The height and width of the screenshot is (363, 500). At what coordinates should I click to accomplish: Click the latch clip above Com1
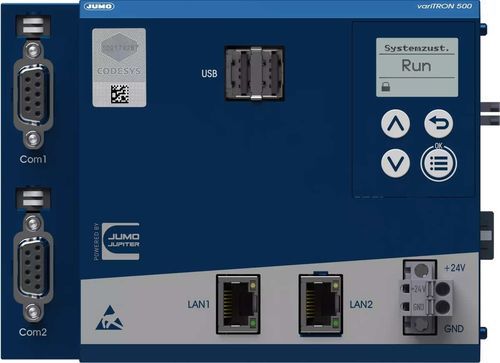pyautogui.click(x=33, y=26)
